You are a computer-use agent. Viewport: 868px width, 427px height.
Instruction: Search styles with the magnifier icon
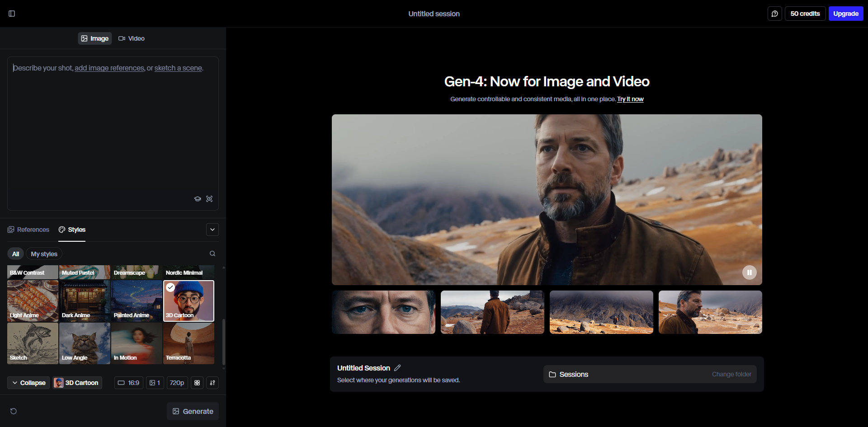212,254
